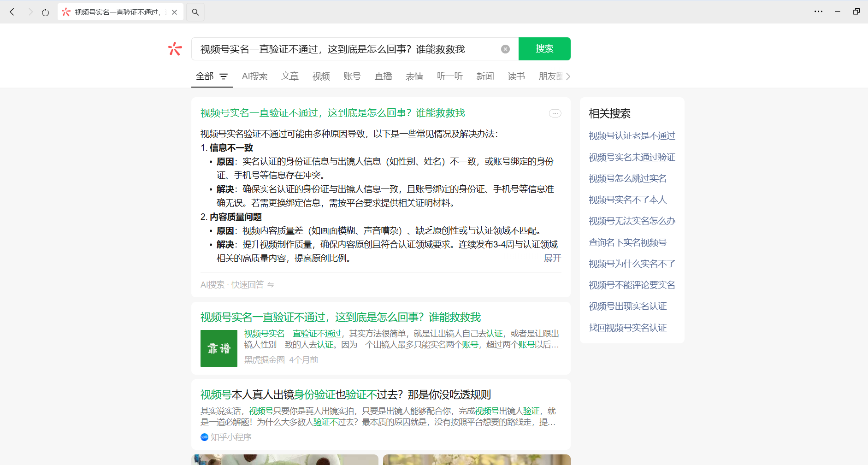Expand the AI answer with 展开

(x=552, y=258)
